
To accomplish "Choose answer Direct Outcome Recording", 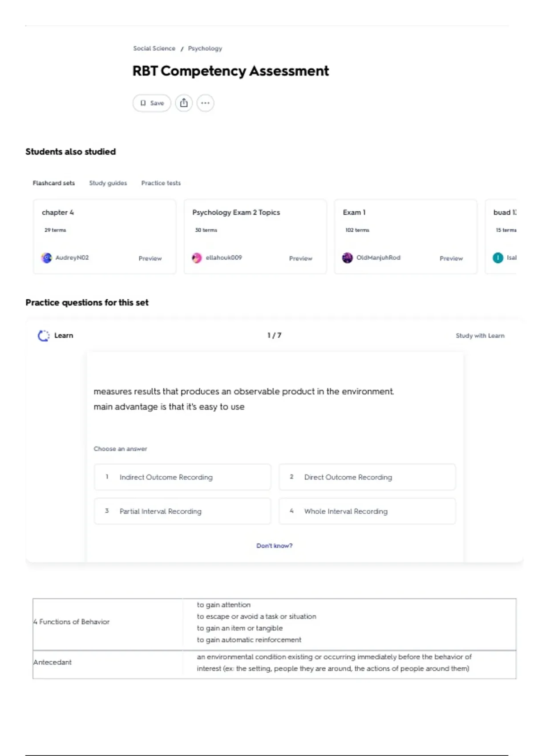I will pyautogui.click(x=367, y=477).
